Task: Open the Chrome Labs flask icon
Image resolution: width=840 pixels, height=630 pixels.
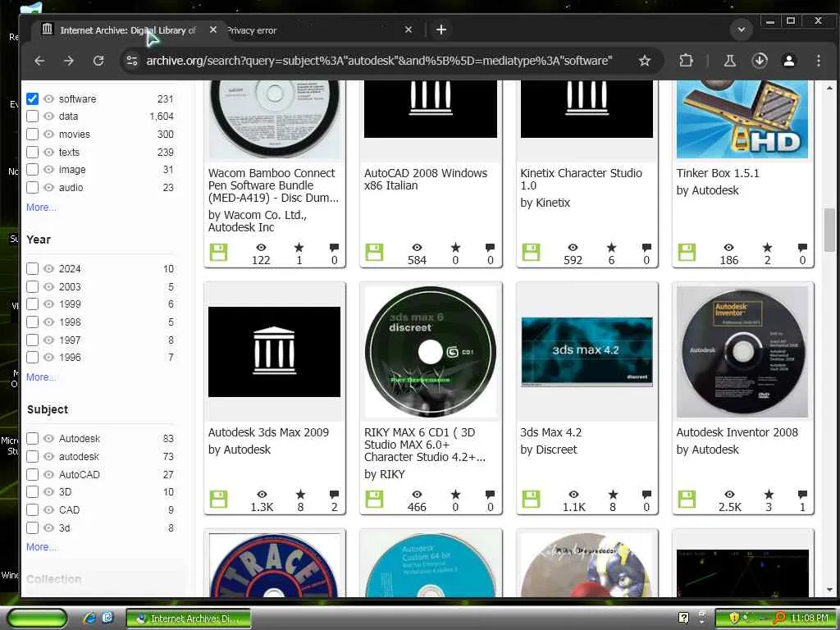Action: pyautogui.click(x=729, y=61)
